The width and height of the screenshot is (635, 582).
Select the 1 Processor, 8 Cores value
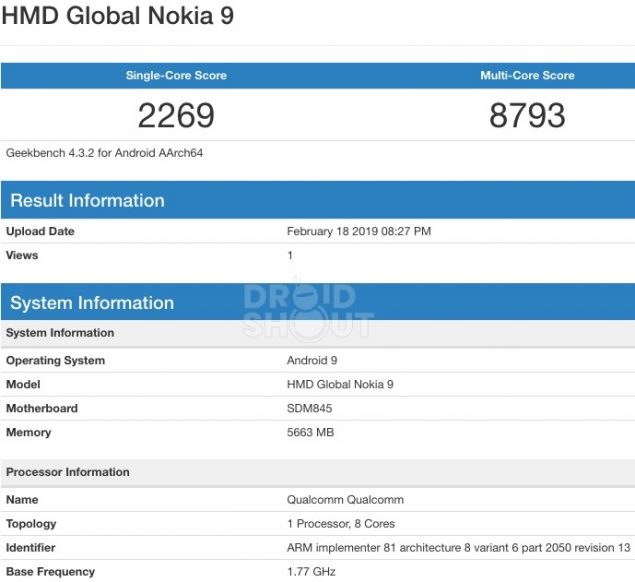tap(341, 524)
